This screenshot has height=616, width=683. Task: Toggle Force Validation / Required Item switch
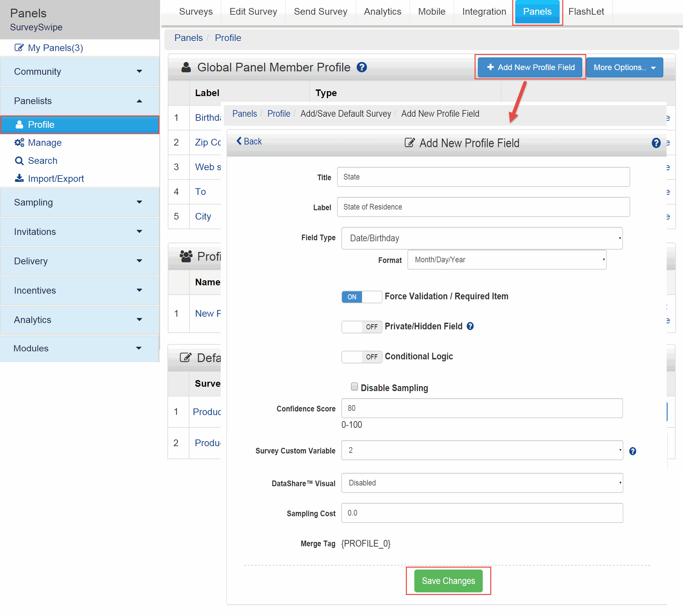point(361,297)
